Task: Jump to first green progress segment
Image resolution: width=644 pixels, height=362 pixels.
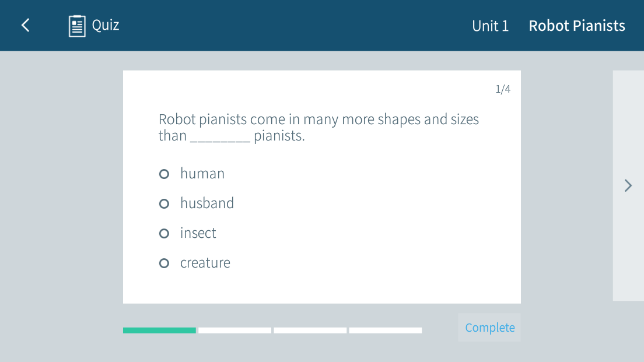Action: 159,331
